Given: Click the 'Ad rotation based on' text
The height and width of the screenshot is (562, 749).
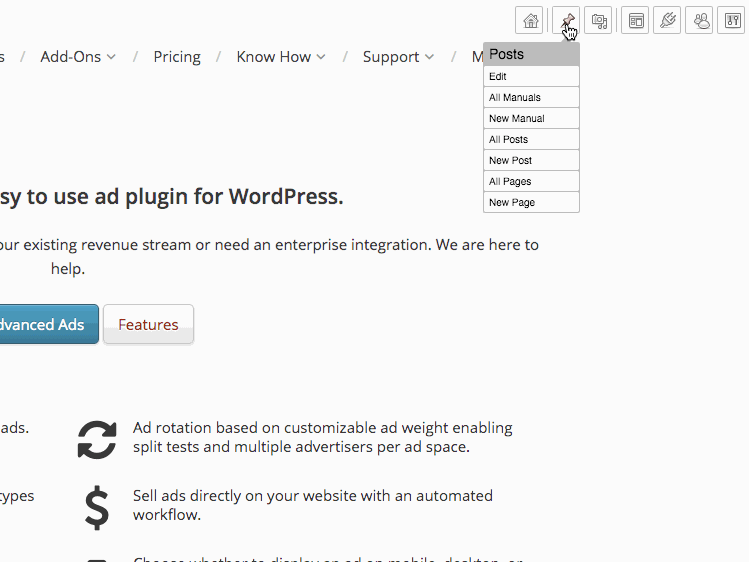Looking at the screenshot, I should (x=322, y=437).
